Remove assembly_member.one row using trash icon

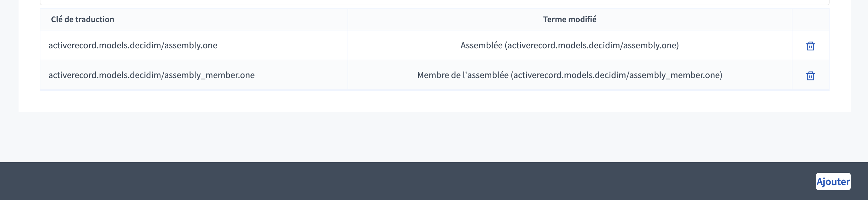pos(810,76)
